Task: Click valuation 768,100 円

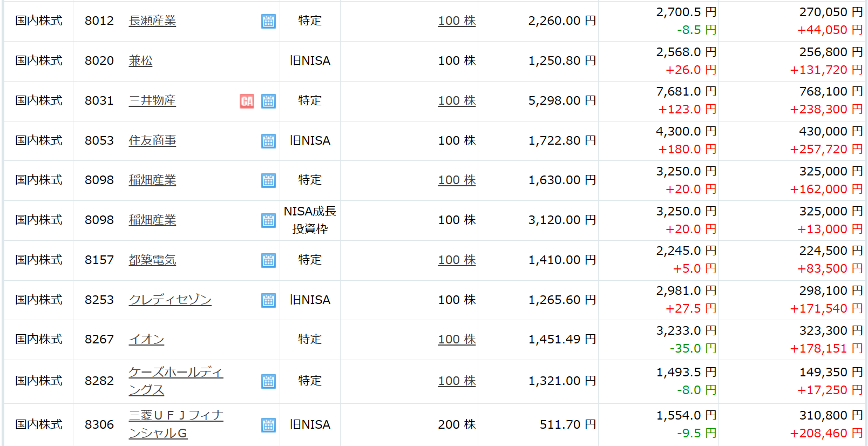Action: tap(831, 92)
